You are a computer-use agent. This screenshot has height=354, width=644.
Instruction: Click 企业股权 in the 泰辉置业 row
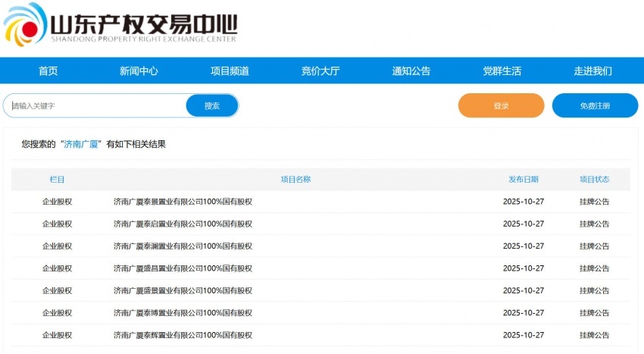click(x=57, y=335)
